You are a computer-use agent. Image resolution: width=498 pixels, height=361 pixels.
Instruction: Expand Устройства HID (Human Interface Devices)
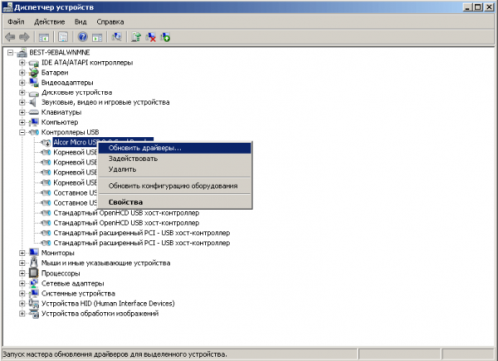click(x=22, y=303)
